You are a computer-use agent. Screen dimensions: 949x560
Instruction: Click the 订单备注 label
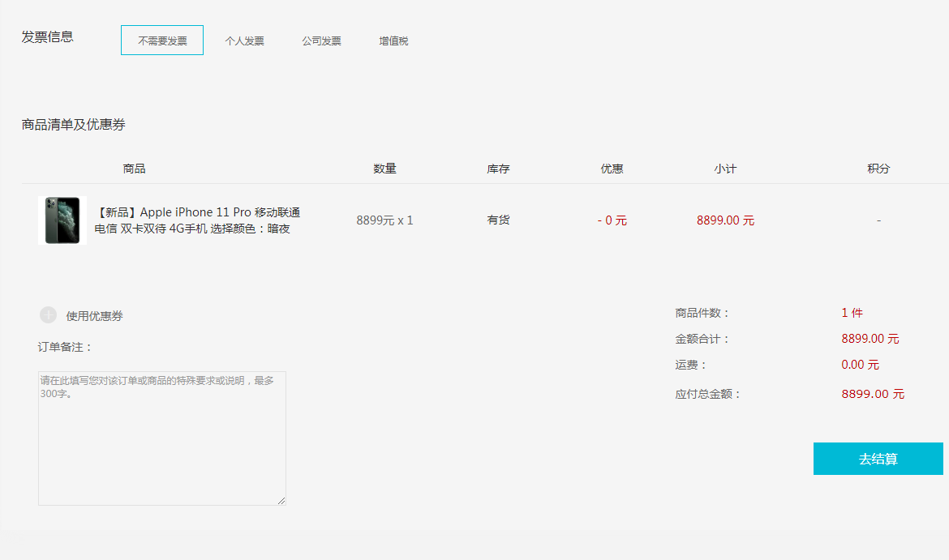pyautogui.click(x=65, y=347)
